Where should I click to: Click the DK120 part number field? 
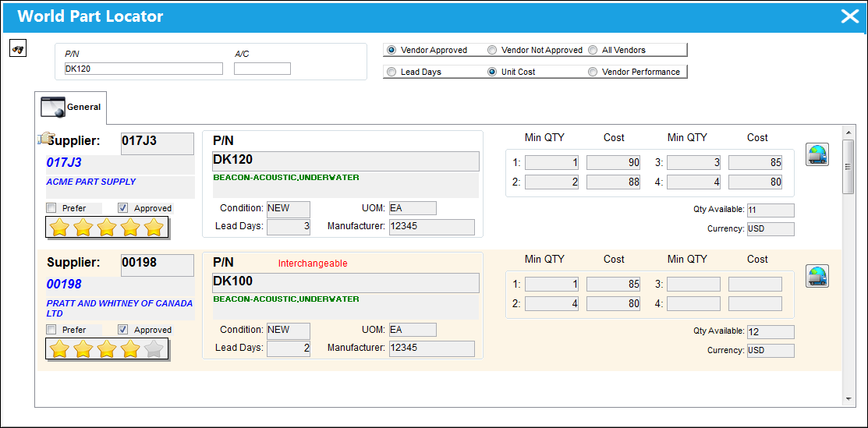[x=346, y=161]
